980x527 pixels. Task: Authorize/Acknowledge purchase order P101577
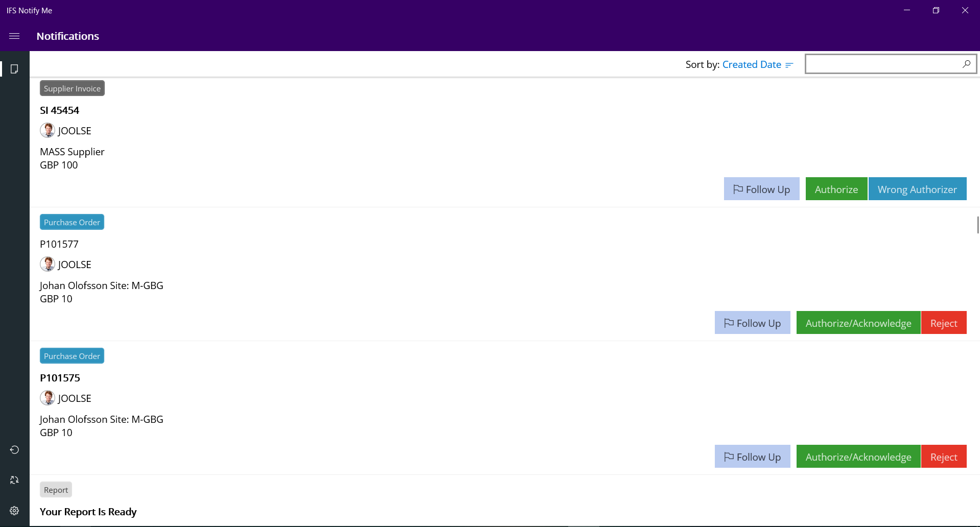(858, 323)
